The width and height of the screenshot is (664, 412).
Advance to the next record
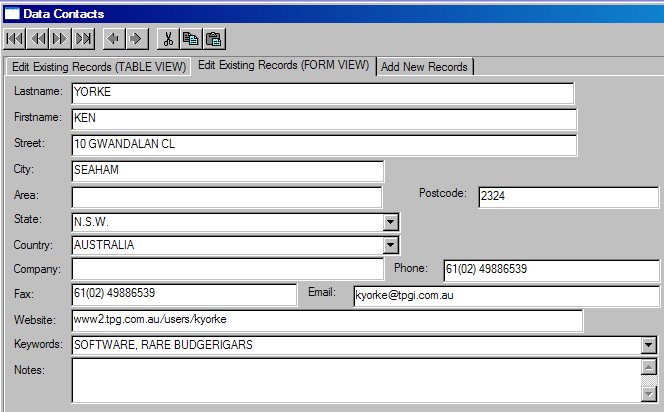pos(61,39)
